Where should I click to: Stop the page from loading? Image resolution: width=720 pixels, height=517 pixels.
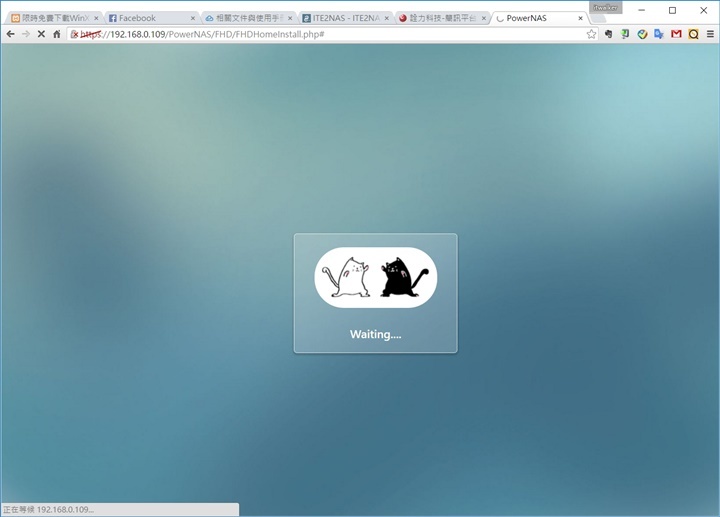pos(41,34)
